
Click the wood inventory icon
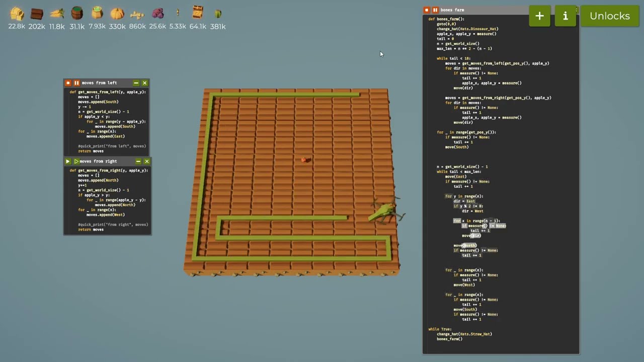tap(37, 14)
